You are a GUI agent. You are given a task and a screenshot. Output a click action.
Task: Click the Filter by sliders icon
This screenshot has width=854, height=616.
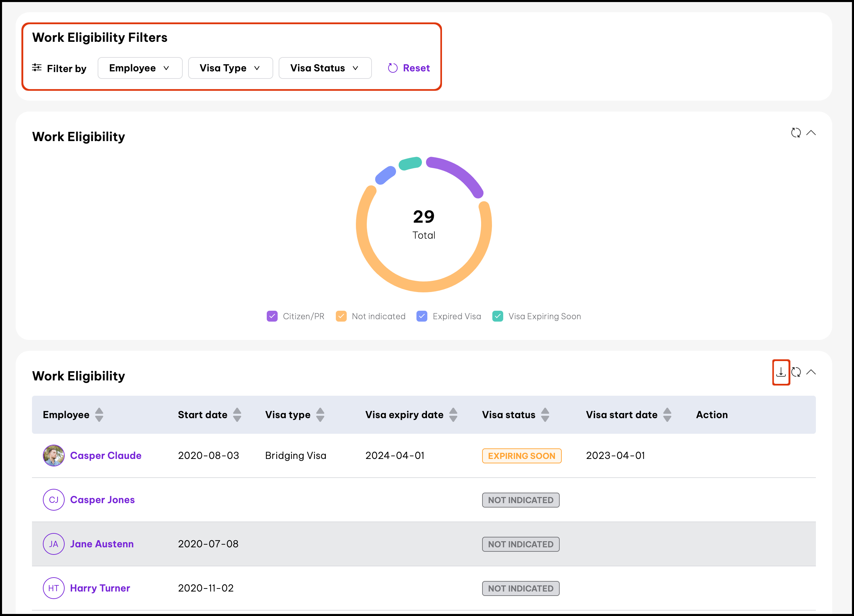[36, 68]
